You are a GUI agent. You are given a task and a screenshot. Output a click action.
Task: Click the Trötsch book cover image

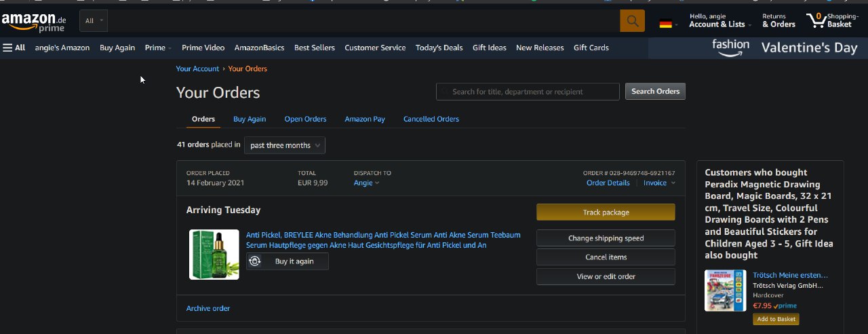pos(725,291)
